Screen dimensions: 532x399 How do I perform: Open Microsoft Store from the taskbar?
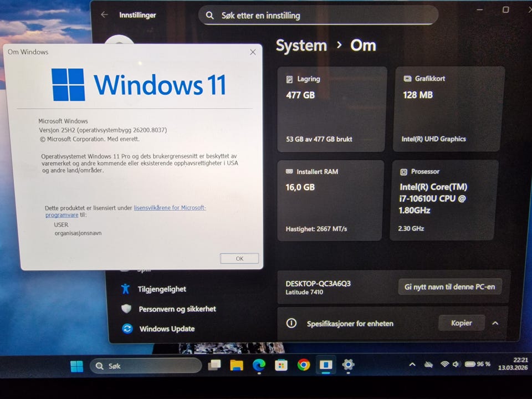tap(281, 365)
